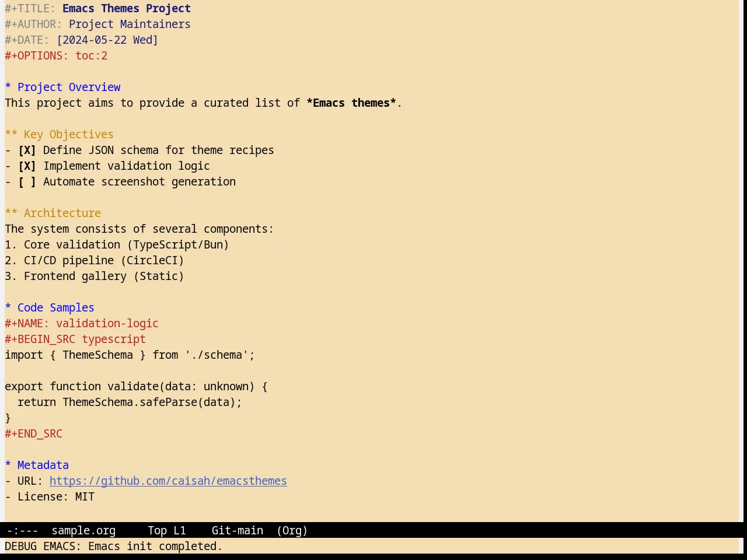Click title text 'Emacs Themes Project'
Screen dimensions: 747x560
(127, 9)
